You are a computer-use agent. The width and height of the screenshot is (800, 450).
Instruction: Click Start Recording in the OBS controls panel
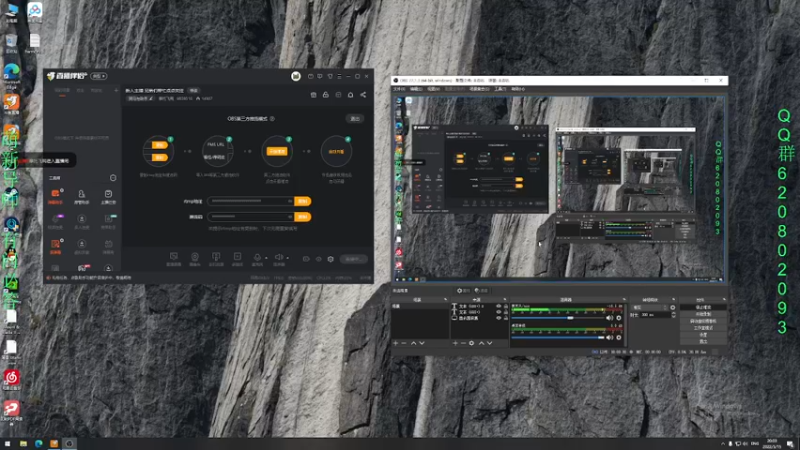[703, 314]
